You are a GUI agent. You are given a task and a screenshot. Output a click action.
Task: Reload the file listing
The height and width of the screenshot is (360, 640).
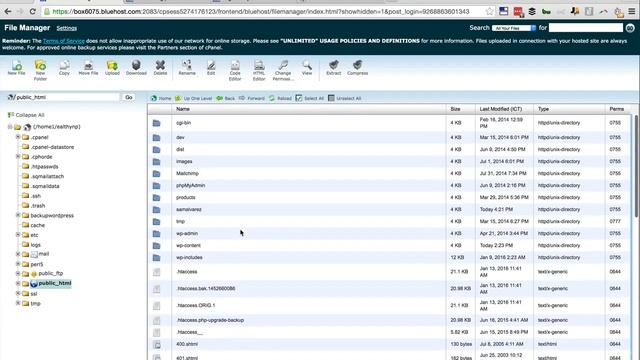280,98
